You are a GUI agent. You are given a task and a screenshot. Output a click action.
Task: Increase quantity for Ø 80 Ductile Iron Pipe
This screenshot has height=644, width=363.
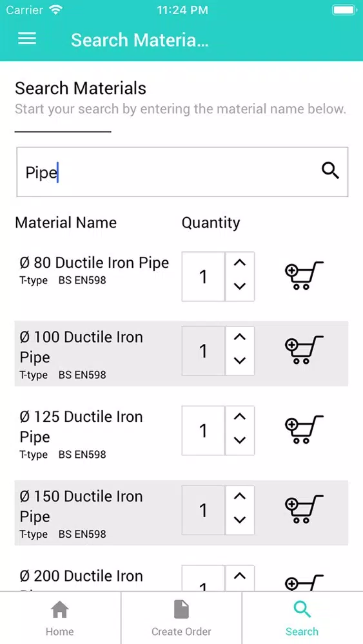pos(240,263)
